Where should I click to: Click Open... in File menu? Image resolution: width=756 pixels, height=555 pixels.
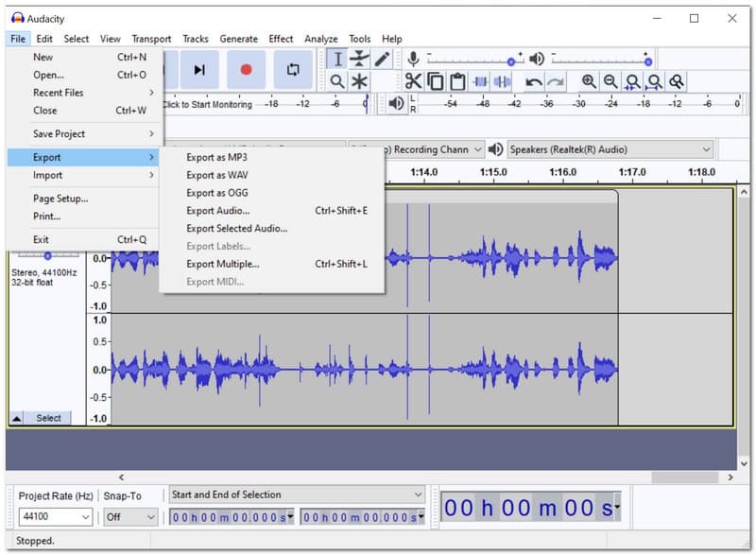[83, 75]
